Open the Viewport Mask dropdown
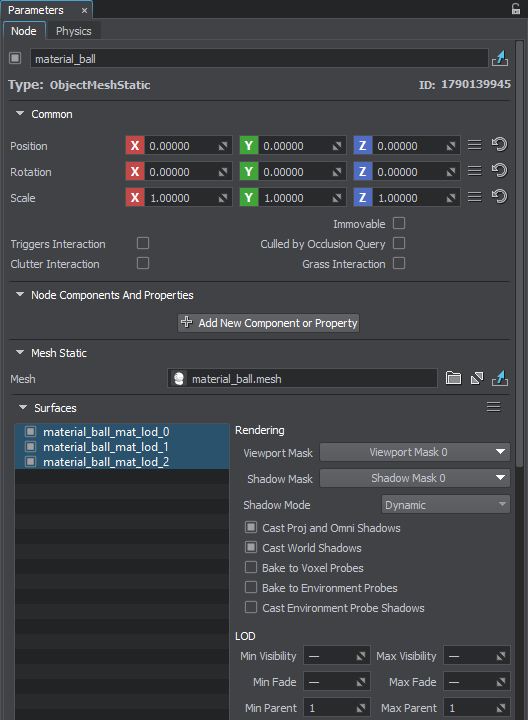Viewport: 528px width, 720px height. (x=415, y=452)
